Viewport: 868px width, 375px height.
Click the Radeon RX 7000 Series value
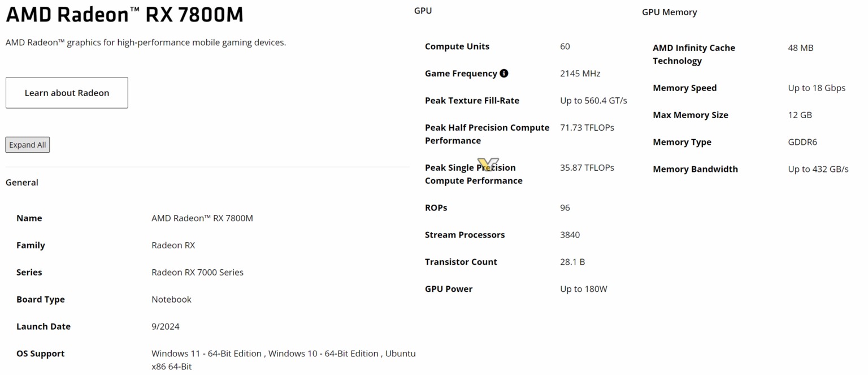pos(197,272)
